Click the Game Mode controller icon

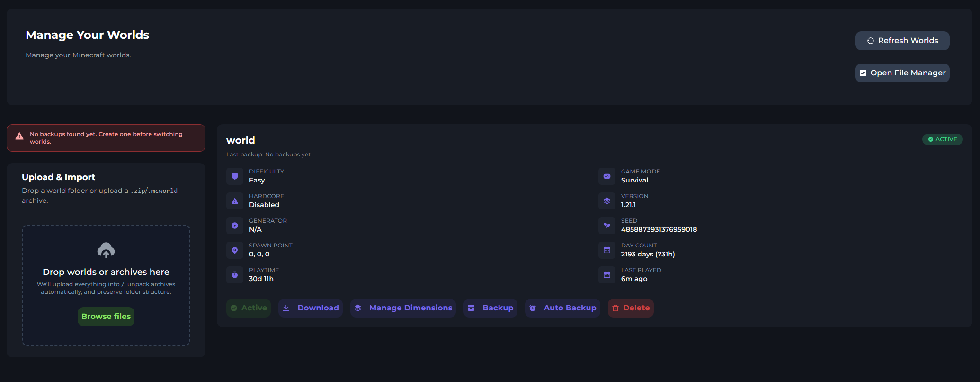point(607,176)
